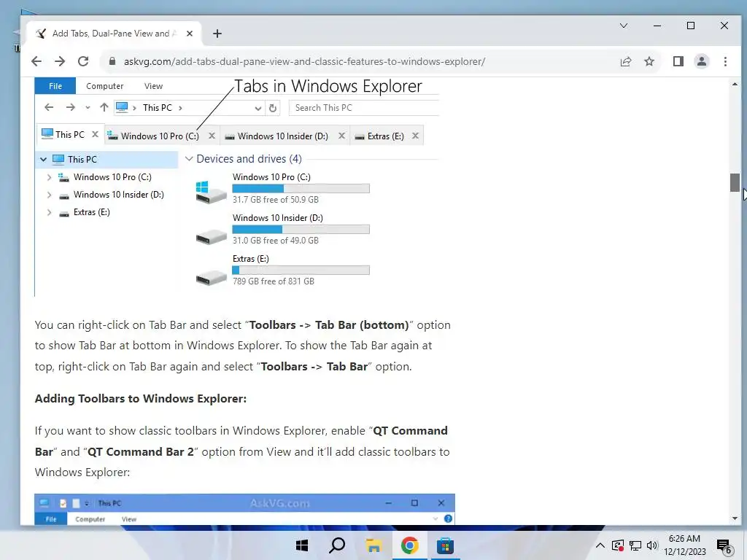Open File Explorer from taskbar
Viewport: 747px width, 560px height.
click(x=373, y=545)
